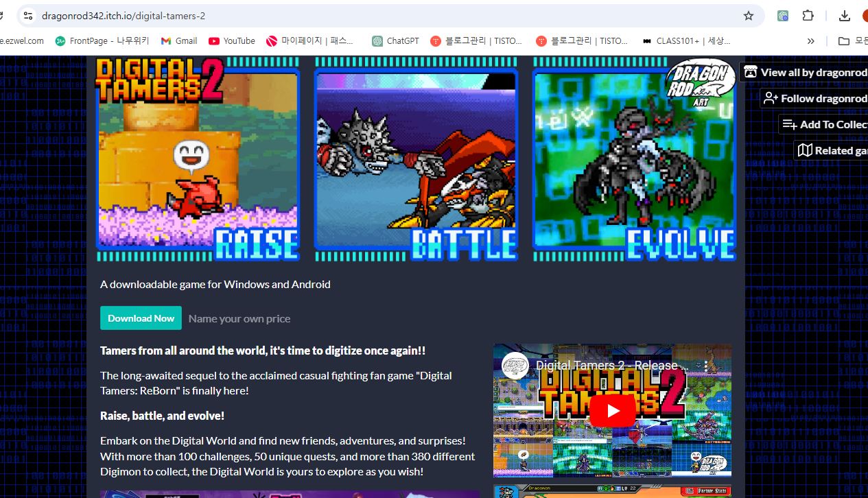Click Add To Collection button
Screen dimensions: 868x498
pos(824,124)
